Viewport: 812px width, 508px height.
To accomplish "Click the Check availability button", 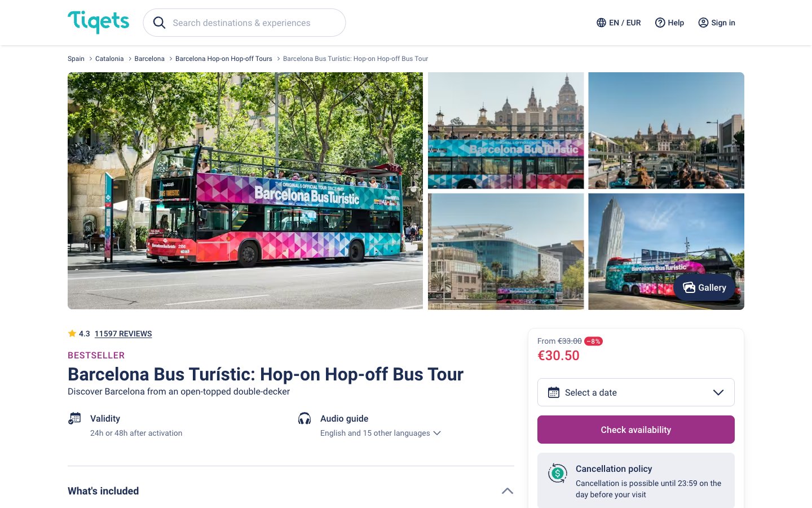I will pyautogui.click(x=636, y=430).
